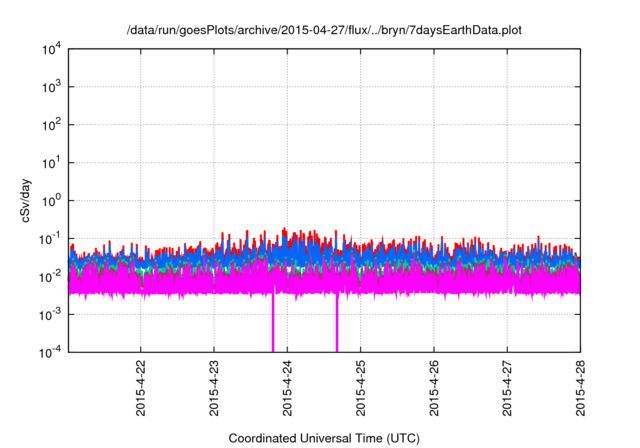
Task: Click the 10^-1 y-axis tick label
Action: (50, 239)
